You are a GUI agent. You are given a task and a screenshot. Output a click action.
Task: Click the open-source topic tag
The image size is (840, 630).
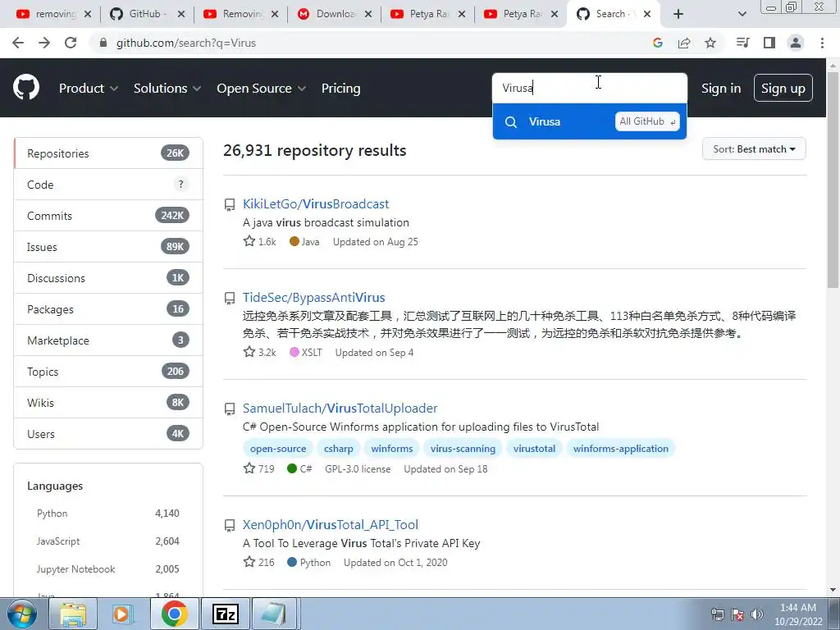click(x=278, y=449)
